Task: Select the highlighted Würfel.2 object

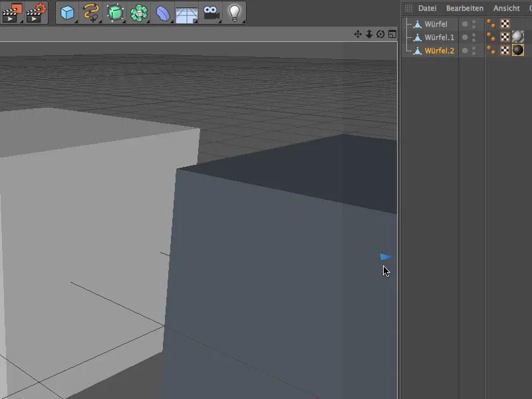Action: tap(439, 51)
